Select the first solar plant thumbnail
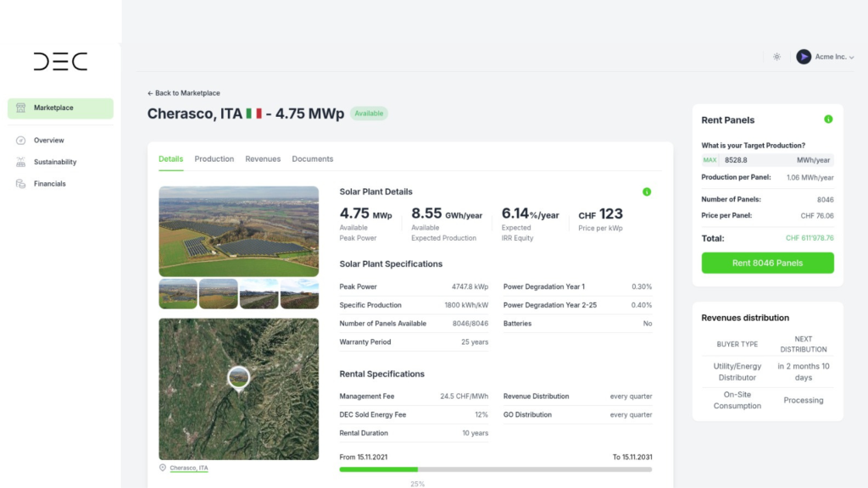The width and height of the screenshot is (868, 488). pos(178,294)
